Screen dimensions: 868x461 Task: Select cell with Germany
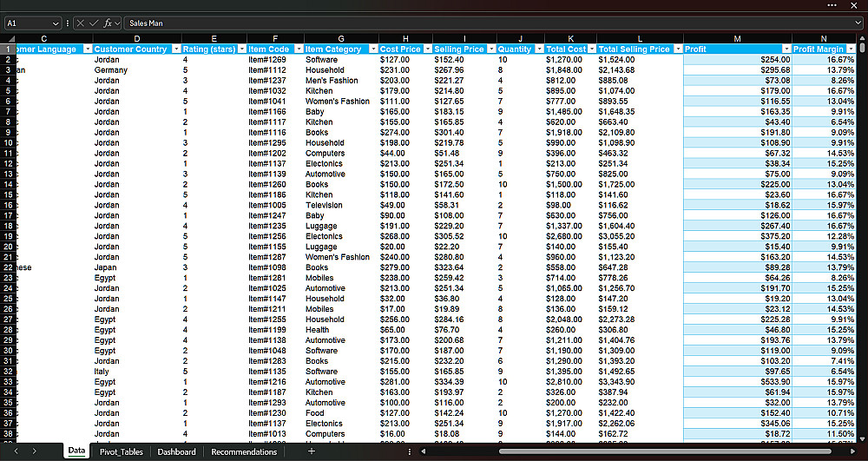pyautogui.click(x=137, y=70)
